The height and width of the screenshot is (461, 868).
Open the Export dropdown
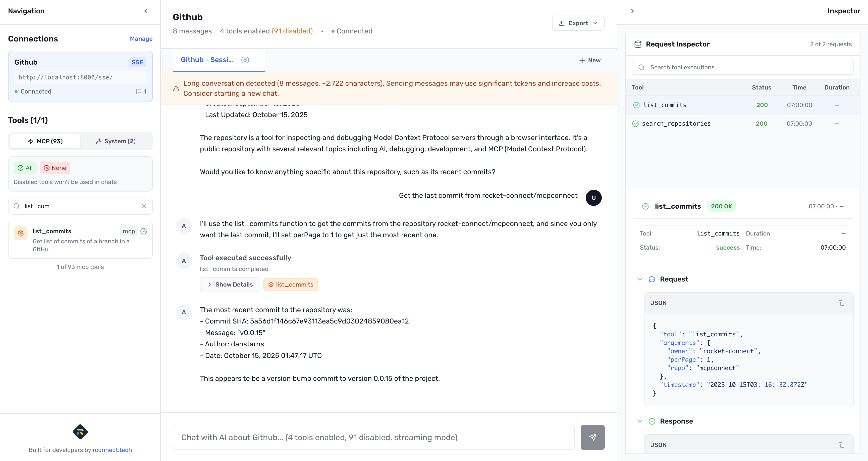[x=578, y=23]
